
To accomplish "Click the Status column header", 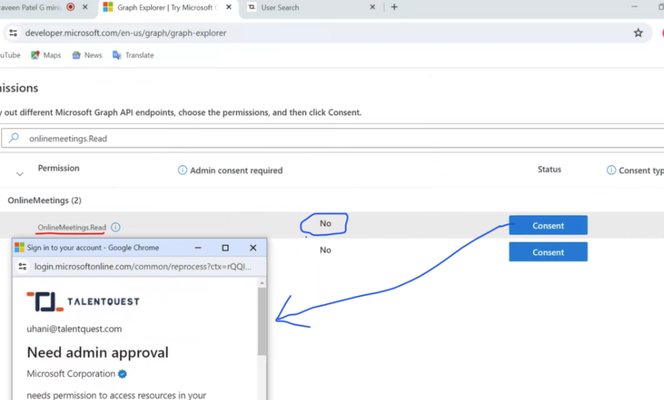I will pos(549,169).
